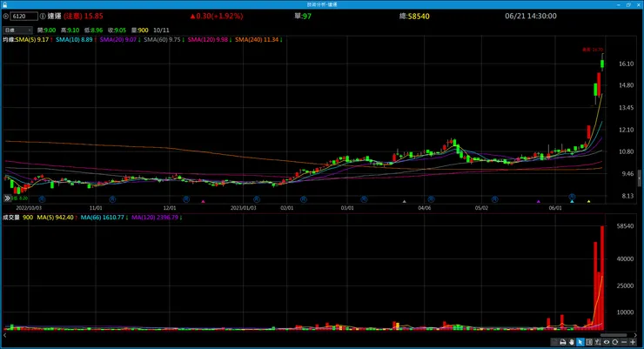Click the total volume 58540 in header

(x=419, y=17)
